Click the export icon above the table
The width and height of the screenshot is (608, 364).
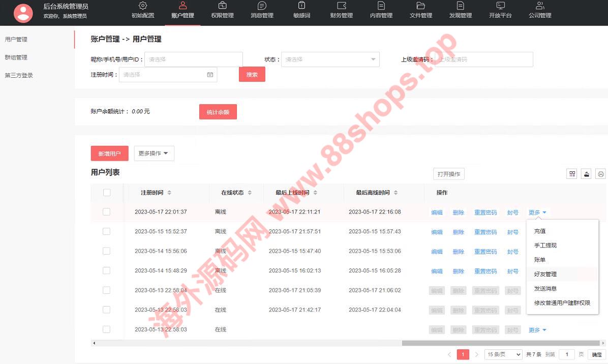pos(587,174)
